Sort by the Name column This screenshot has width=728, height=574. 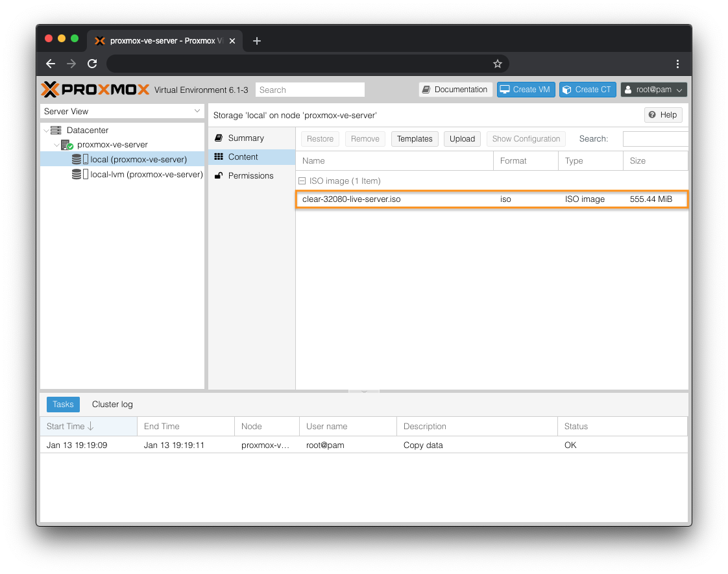tap(394, 161)
